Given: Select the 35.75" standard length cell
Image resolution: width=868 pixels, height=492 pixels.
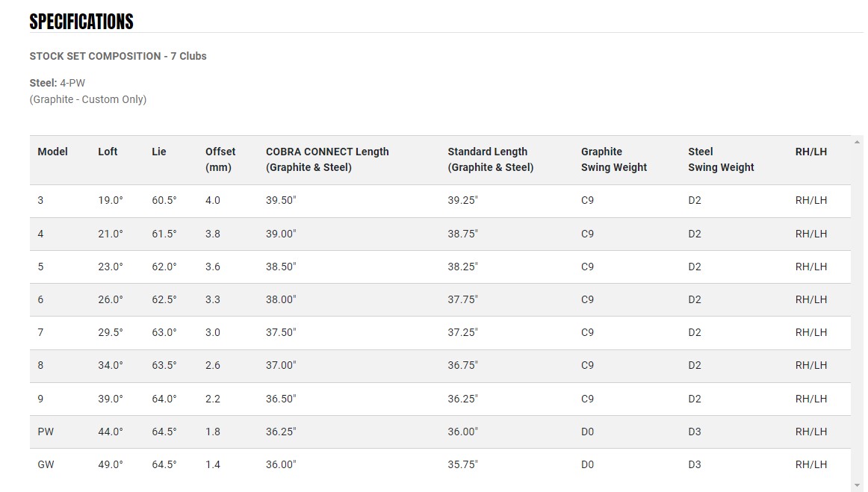Looking at the screenshot, I should (462, 464).
